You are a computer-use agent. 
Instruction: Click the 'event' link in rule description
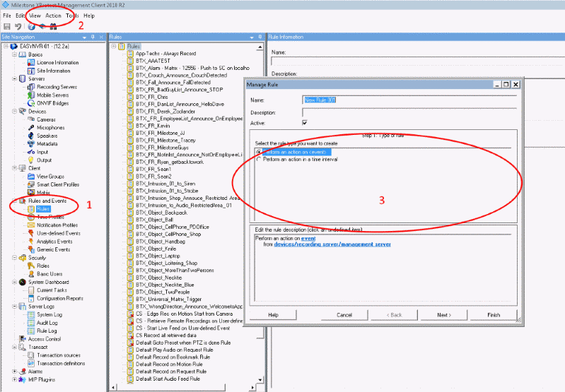point(308,238)
